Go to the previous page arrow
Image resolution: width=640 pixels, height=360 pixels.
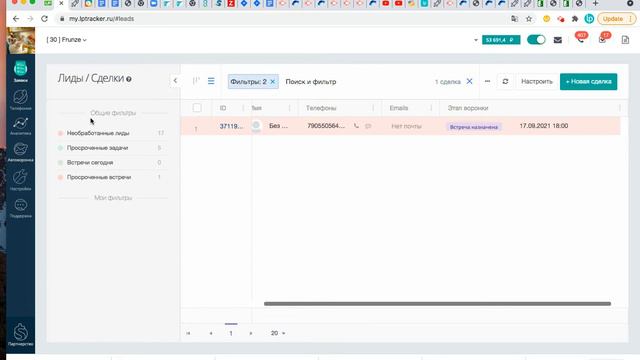(211, 333)
